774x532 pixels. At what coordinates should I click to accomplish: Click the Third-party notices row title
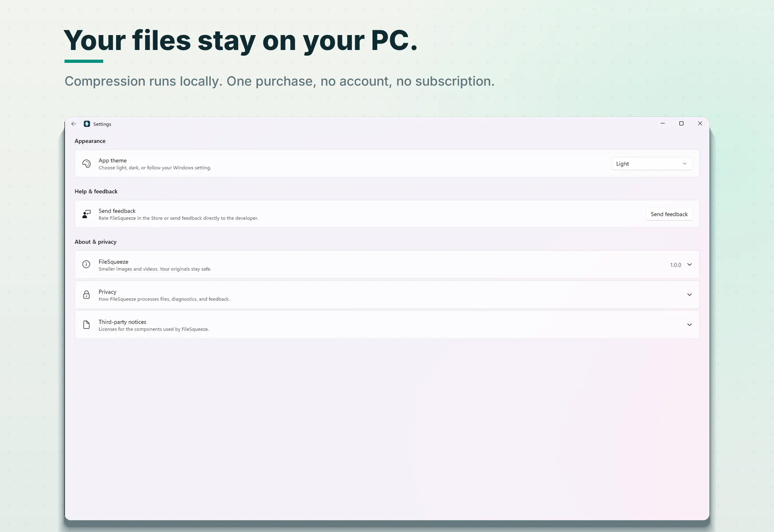(x=122, y=322)
